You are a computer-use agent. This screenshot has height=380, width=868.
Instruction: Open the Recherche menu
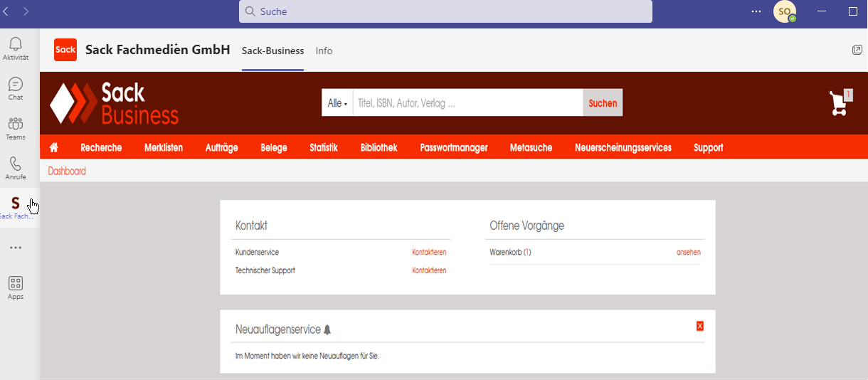[101, 148]
